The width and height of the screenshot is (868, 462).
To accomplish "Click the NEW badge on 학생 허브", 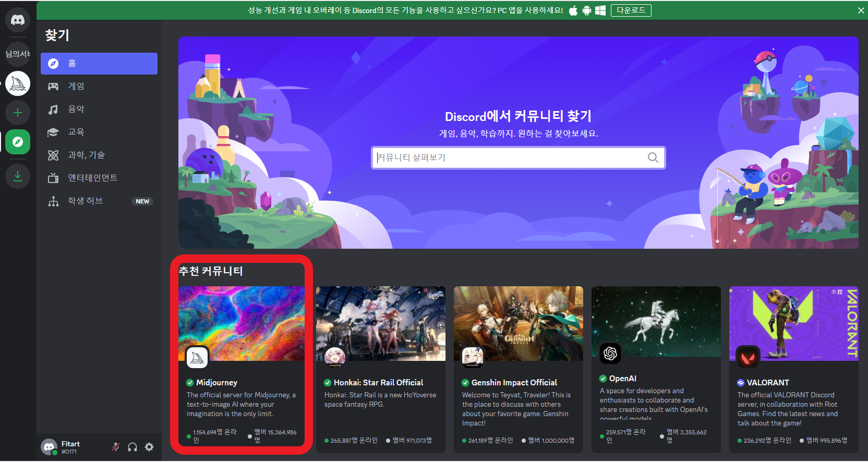I will [x=142, y=201].
